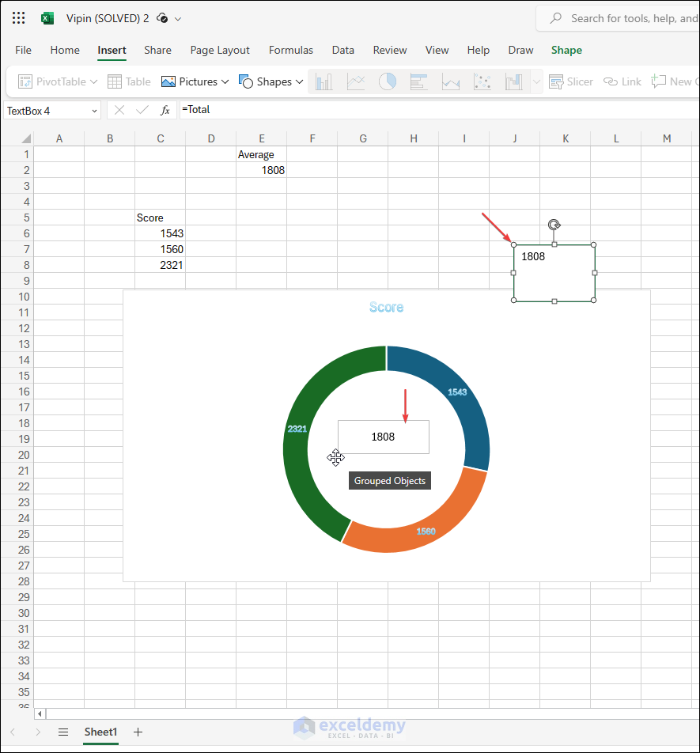The height and width of the screenshot is (753, 700).
Task: Expand the file name dropdown chevron
Action: [x=178, y=19]
